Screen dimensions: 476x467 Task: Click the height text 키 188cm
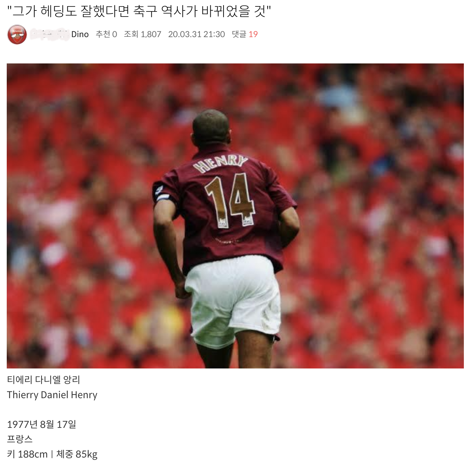coord(27,454)
